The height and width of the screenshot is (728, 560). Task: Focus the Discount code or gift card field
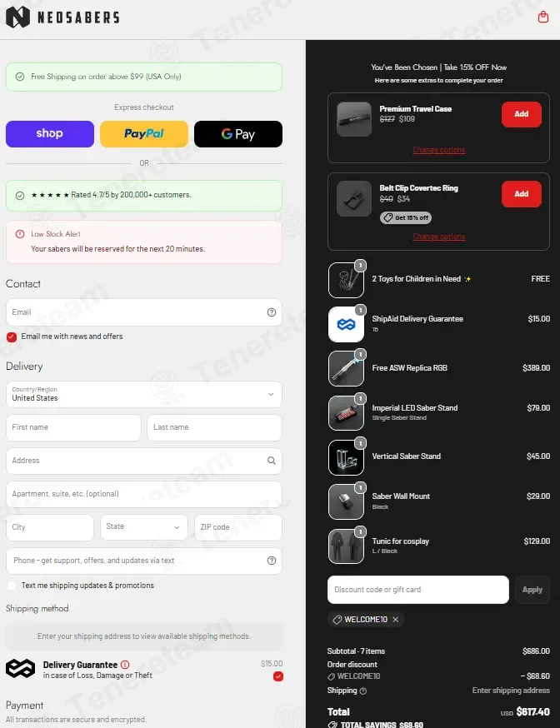point(417,590)
